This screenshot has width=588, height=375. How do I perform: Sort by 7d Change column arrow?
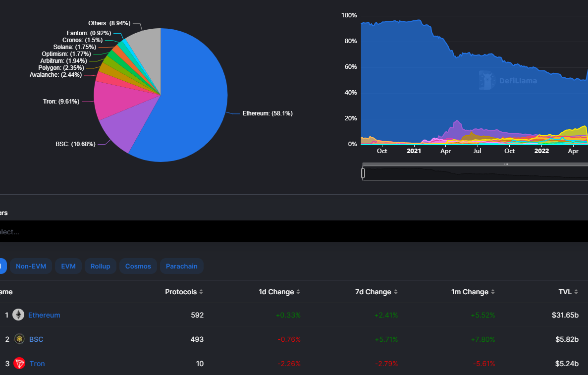point(395,292)
